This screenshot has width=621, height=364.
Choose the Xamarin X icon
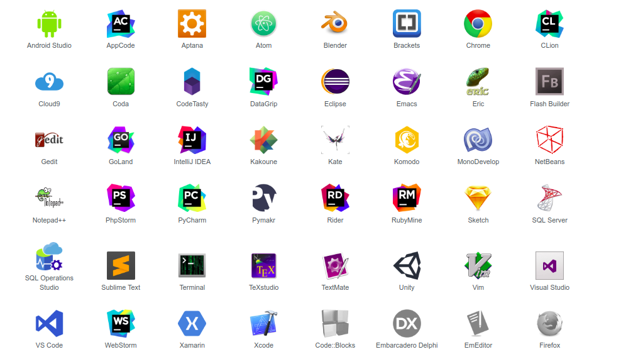point(192,324)
